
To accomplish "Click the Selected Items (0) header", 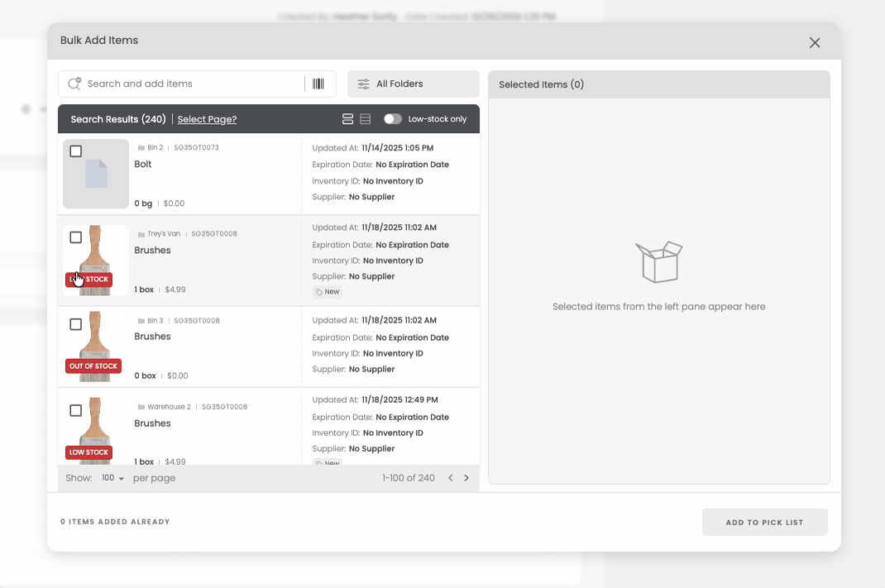I will (x=542, y=84).
